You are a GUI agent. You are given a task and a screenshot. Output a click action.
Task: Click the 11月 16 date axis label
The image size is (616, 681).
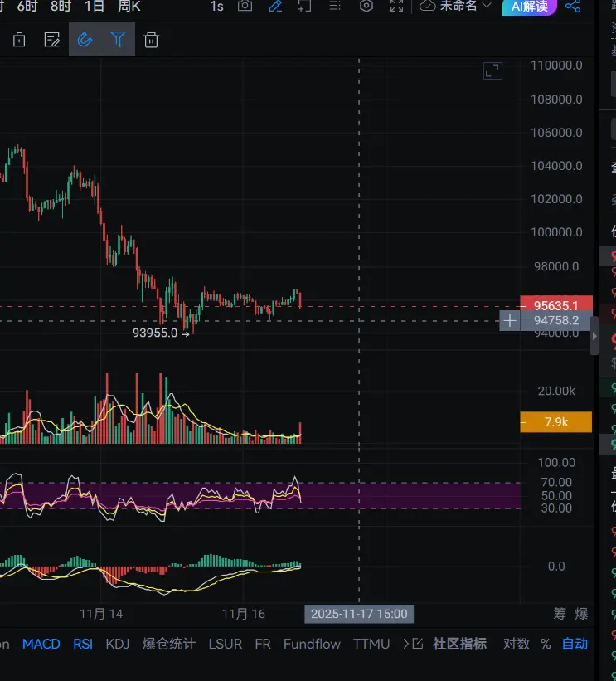(x=244, y=614)
